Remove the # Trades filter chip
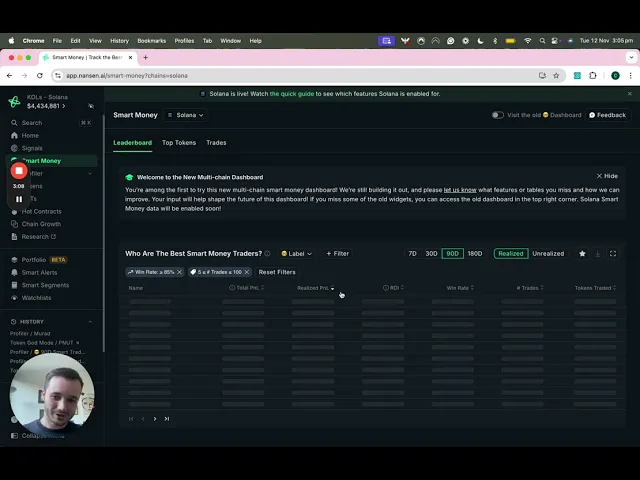 (x=247, y=272)
